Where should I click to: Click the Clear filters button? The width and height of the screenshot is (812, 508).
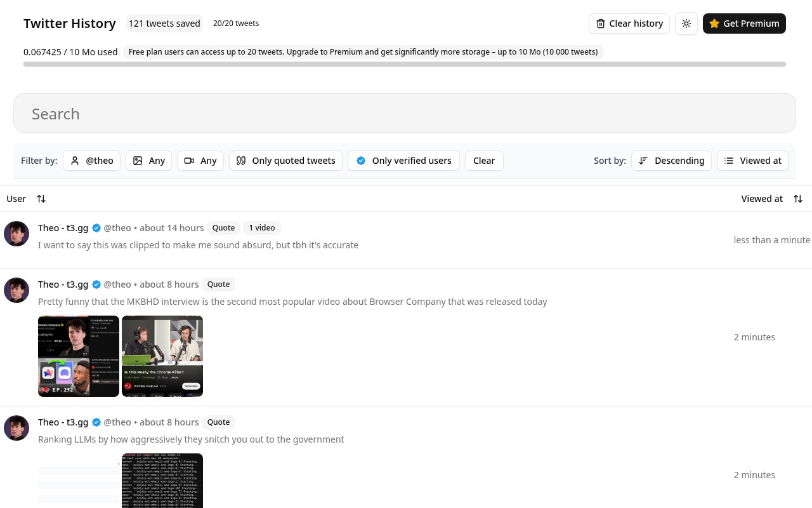click(x=484, y=161)
